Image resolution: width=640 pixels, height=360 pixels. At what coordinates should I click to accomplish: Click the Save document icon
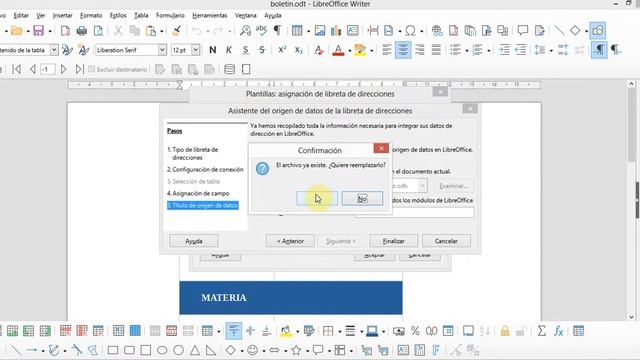click(x=38, y=31)
